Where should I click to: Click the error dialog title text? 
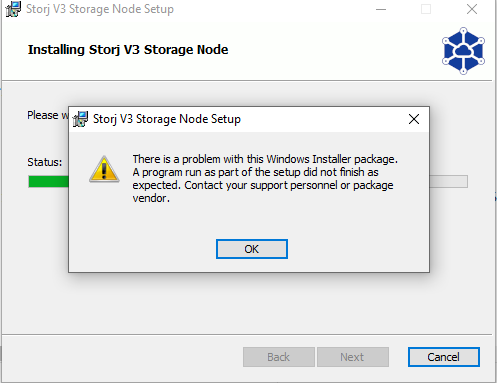point(167,119)
